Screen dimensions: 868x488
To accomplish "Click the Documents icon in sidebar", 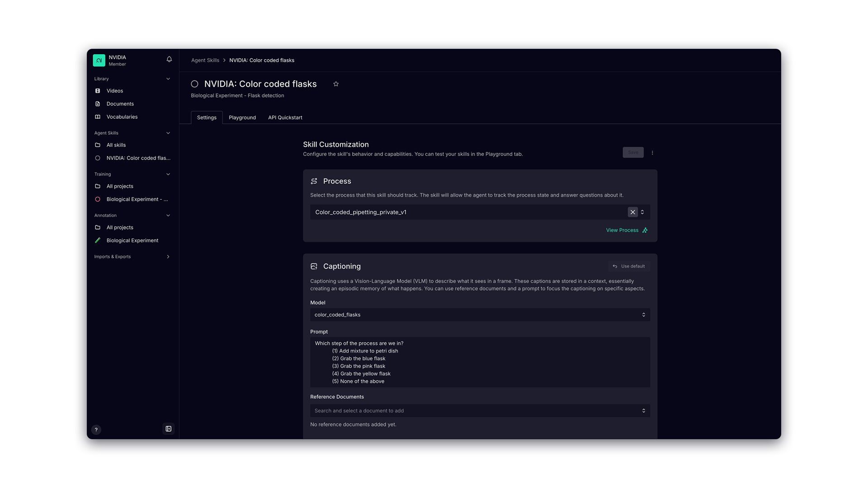I will coord(98,104).
